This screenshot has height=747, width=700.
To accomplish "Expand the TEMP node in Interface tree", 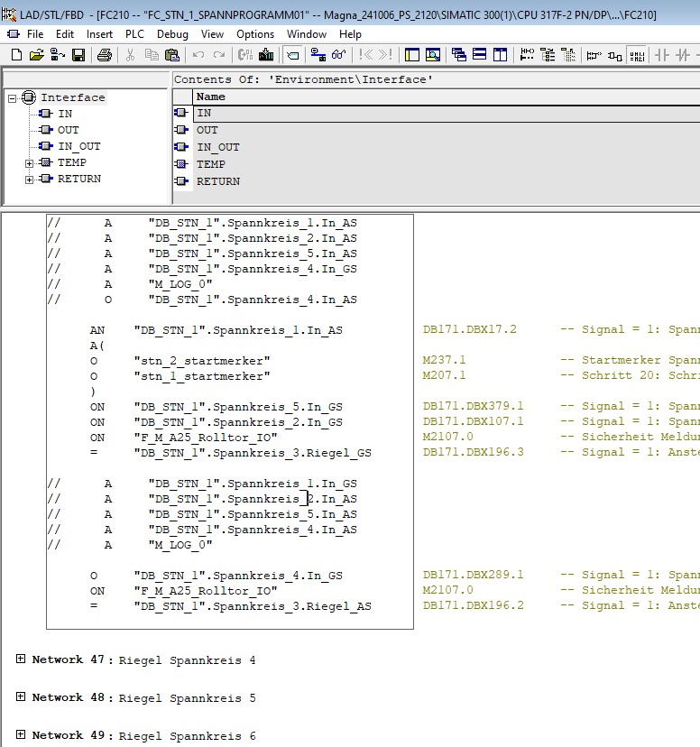I will click(30, 163).
